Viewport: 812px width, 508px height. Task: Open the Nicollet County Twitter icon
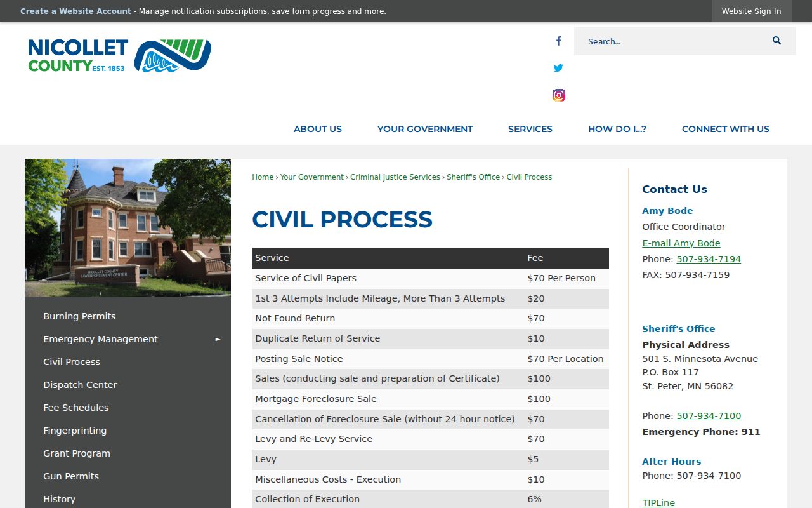pos(558,68)
